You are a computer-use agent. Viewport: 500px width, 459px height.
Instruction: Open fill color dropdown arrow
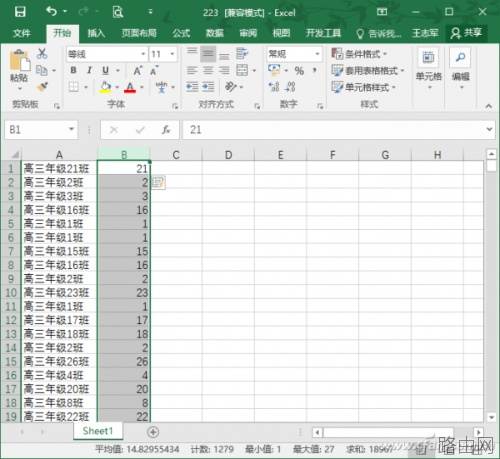pos(117,87)
